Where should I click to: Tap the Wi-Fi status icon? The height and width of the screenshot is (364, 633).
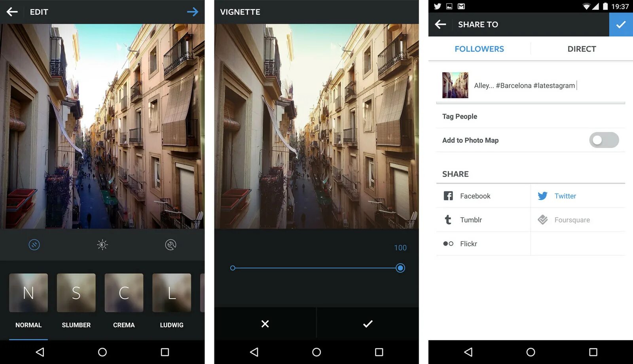[x=586, y=6]
